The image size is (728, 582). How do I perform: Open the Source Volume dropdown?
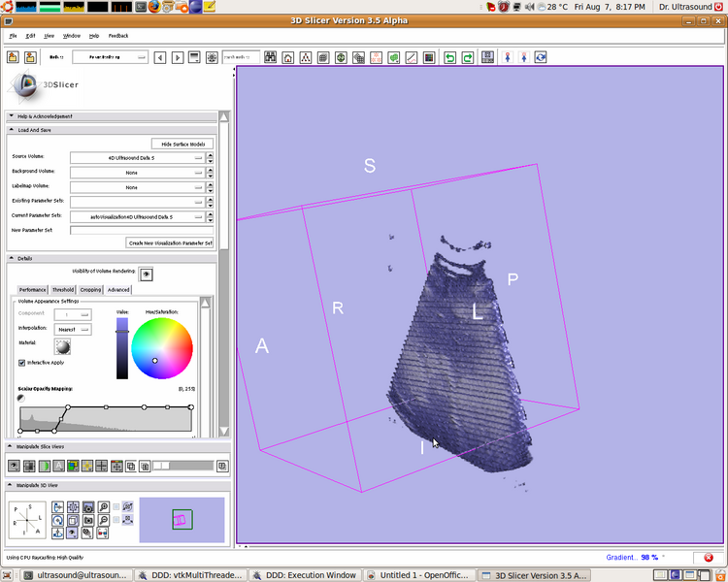coord(136,156)
